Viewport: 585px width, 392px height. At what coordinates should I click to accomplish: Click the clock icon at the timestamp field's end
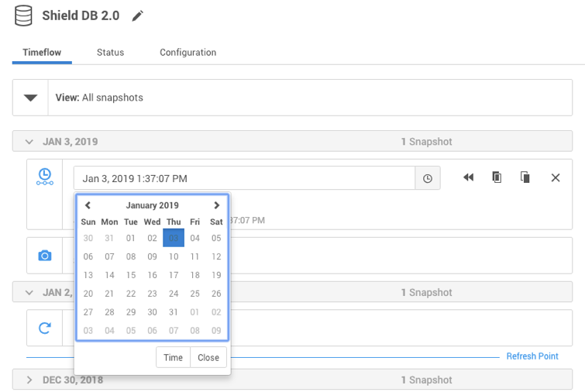coord(428,178)
